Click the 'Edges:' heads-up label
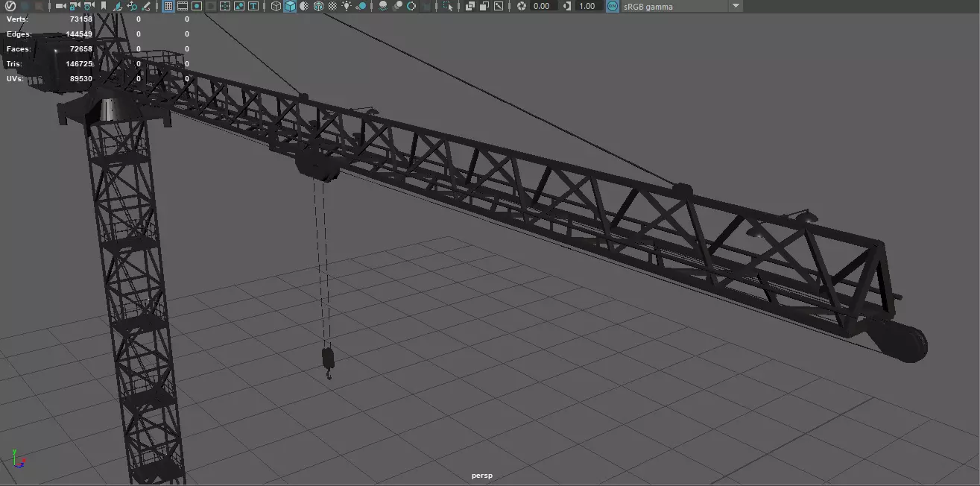This screenshot has height=486, width=980. (x=19, y=34)
